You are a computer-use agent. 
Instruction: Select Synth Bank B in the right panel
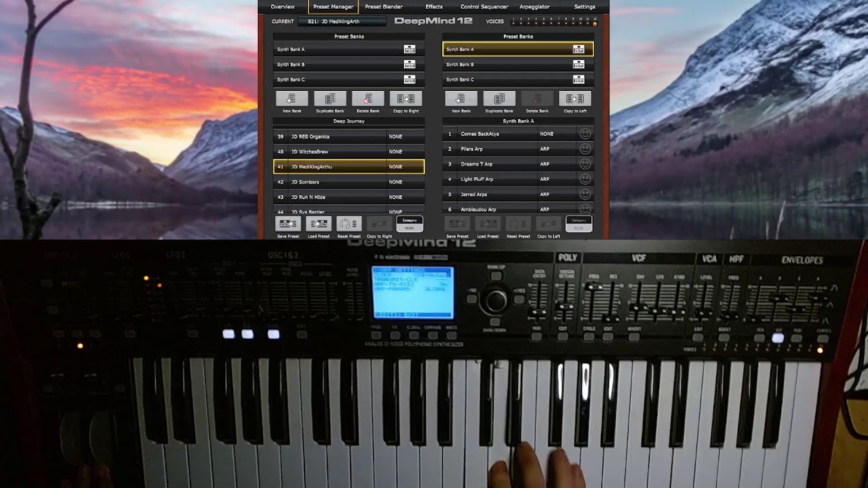[518, 64]
